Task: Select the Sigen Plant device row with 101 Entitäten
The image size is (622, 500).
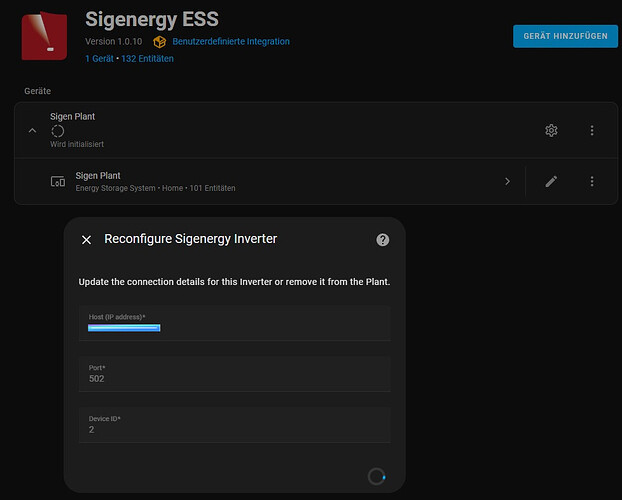Action: 250,181
